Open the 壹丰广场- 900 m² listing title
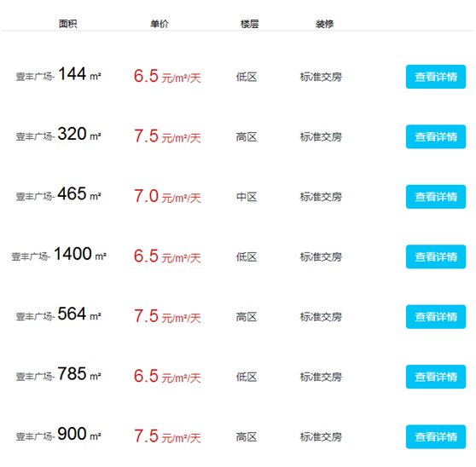Screen dimensions: 476x467 58,435
